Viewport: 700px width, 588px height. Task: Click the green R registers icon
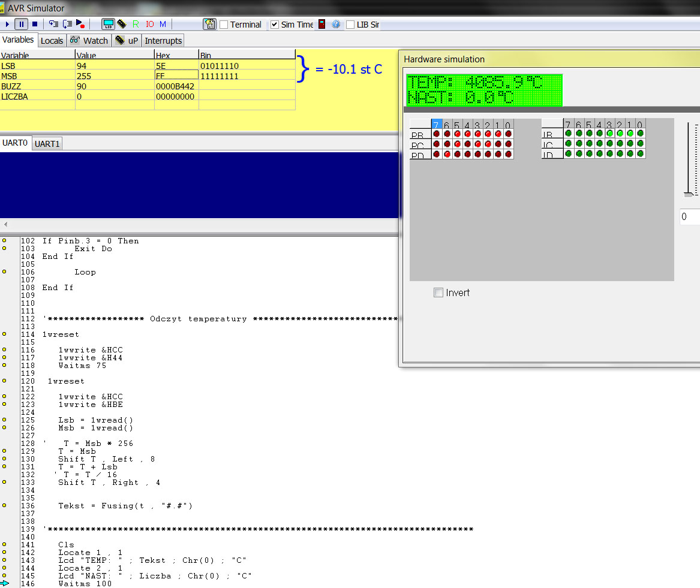pos(136,24)
